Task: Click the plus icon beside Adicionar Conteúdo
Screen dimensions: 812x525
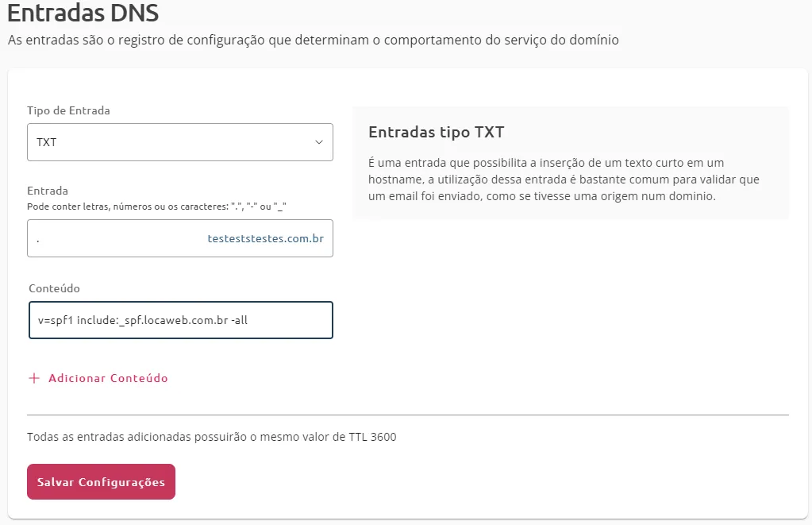Action: pyautogui.click(x=34, y=379)
